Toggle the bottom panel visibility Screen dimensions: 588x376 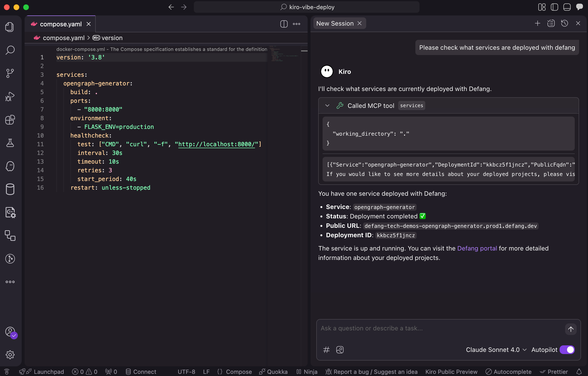(x=567, y=7)
